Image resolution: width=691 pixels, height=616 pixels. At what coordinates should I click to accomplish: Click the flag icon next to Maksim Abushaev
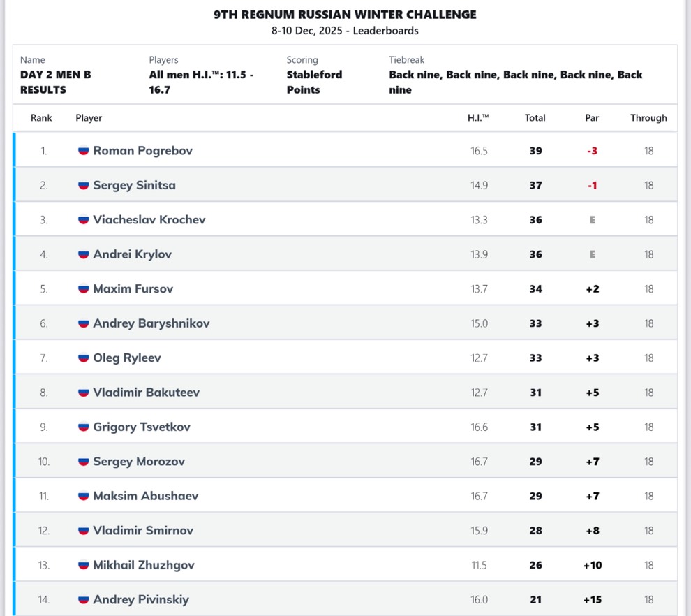coord(83,496)
